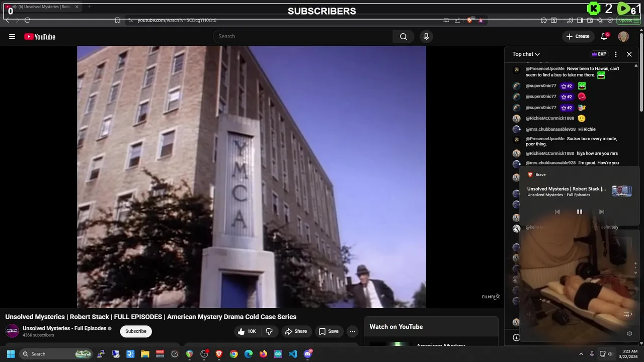644x362 pixels.
Task: Click the chat info icon
Action: (516, 338)
